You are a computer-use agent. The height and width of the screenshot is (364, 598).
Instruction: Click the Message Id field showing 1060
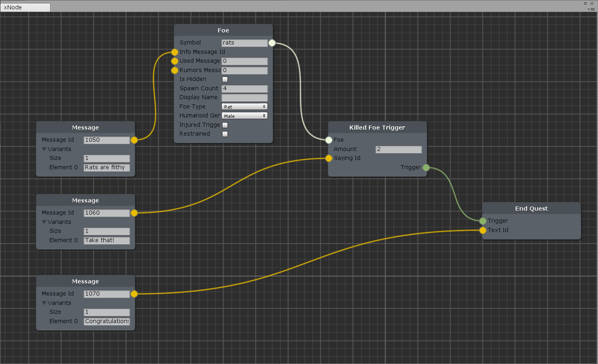coord(107,213)
